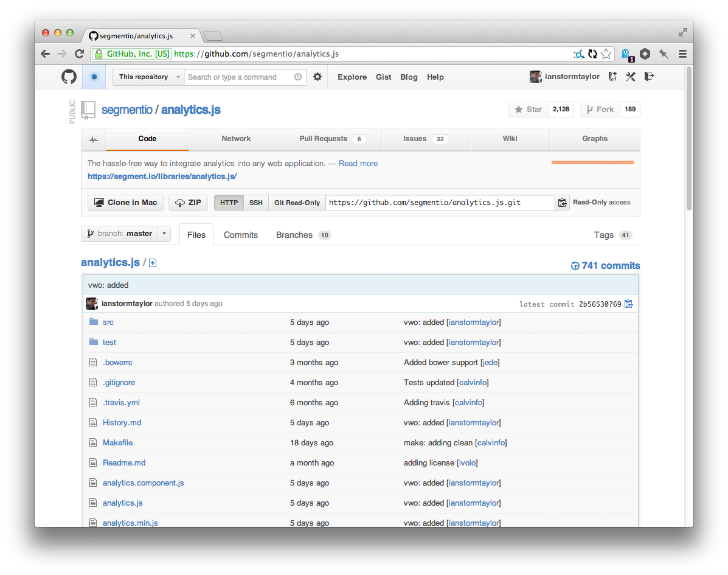
Task: Select SSH clone protocol
Action: pyautogui.click(x=256, y=203)
